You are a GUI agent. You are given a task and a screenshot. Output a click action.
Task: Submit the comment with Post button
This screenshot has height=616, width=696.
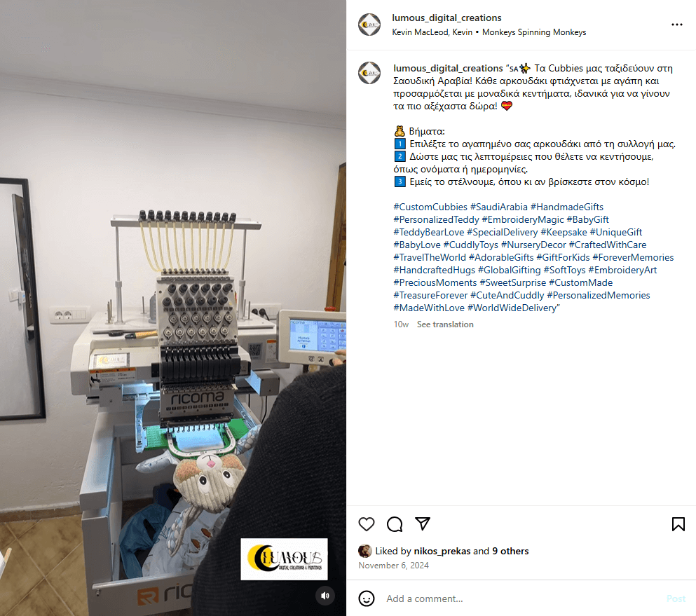tap(676, 598)
